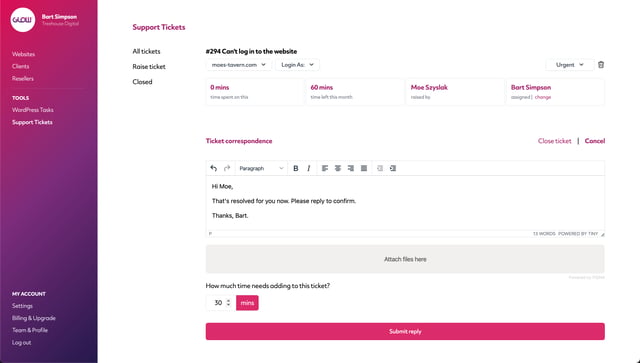The width and height of the screenshot is (640, 363).
Task: Center-align the reply text
Action: (338, 168)
